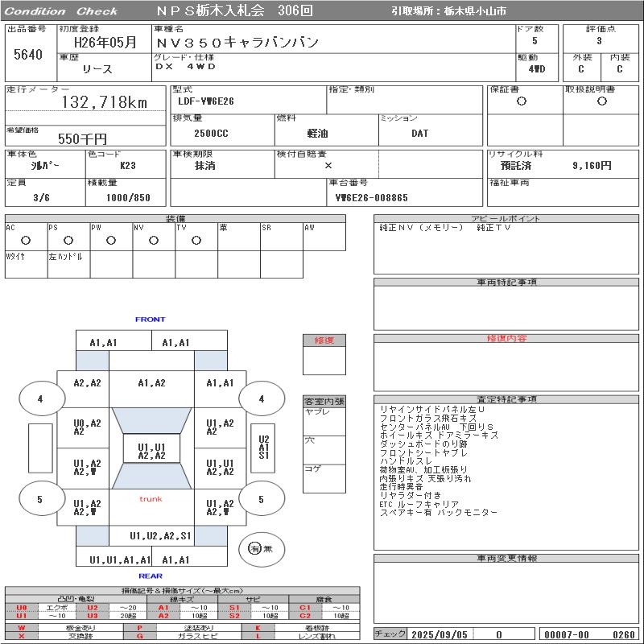Viewport: 644px width, 644px height.
Task: Select the trunk area of diagram
Action: tap(151, 507)
